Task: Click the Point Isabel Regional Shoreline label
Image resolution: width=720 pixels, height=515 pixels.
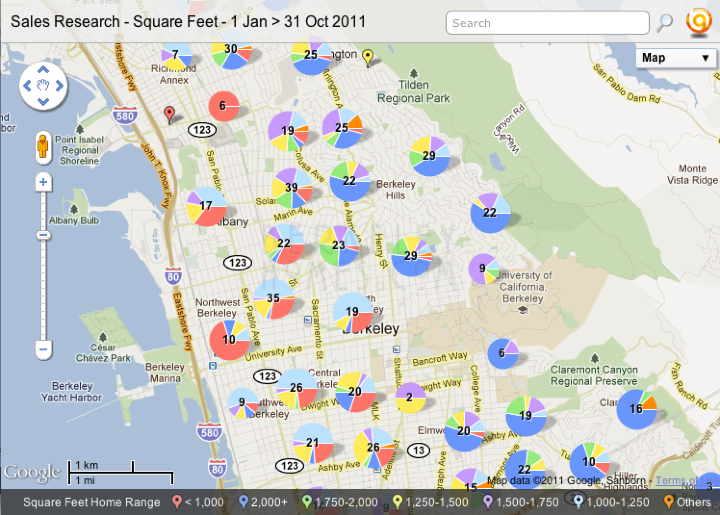Action: [79, 150]
